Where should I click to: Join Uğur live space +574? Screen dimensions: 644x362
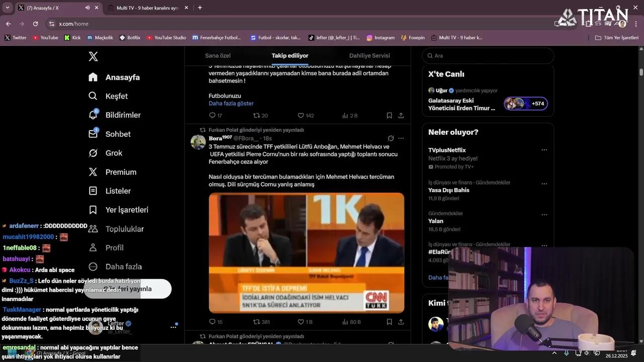[526, 104]
